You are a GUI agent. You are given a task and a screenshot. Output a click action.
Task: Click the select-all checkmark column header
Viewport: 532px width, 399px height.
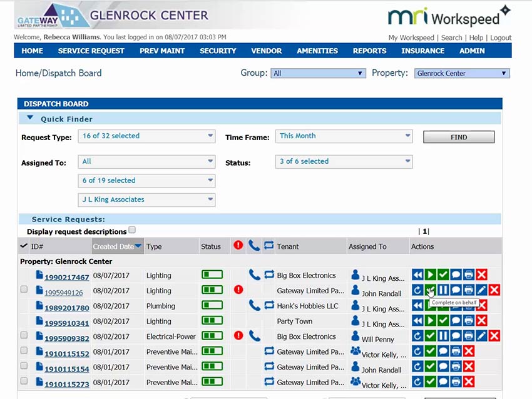coord(23,246)
